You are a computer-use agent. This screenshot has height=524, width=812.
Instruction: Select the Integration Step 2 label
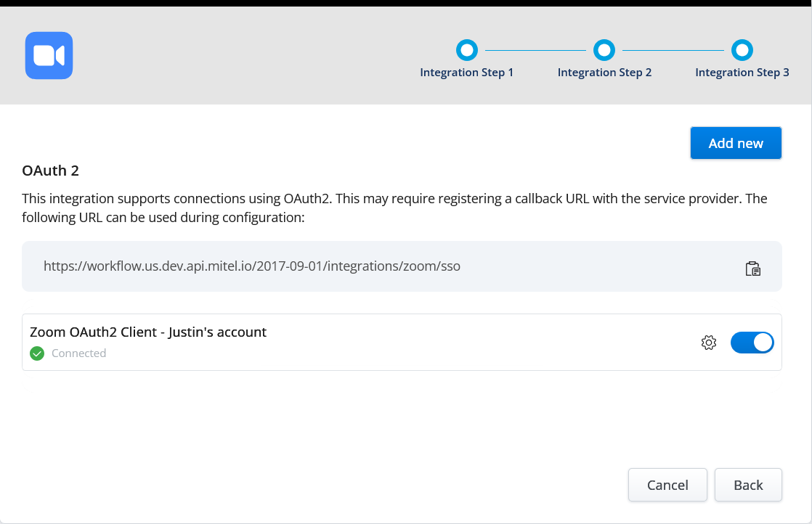pyautogui.click(x=604, y=73)
